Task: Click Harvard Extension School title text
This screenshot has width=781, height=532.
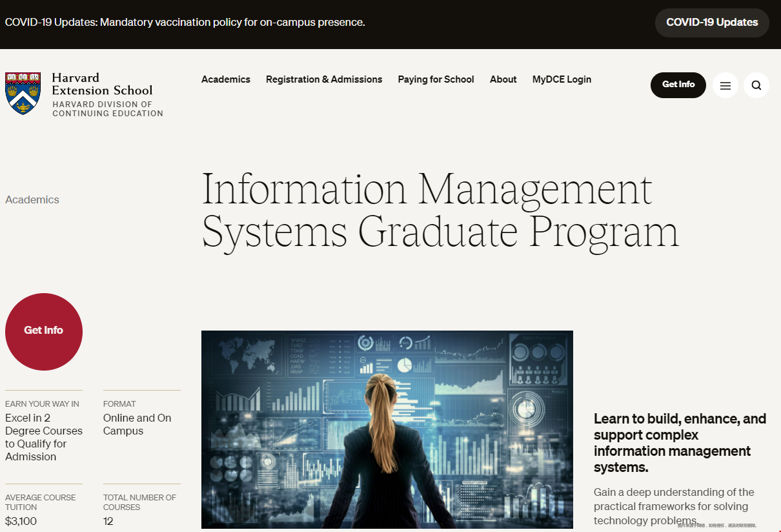Action: 102,84
